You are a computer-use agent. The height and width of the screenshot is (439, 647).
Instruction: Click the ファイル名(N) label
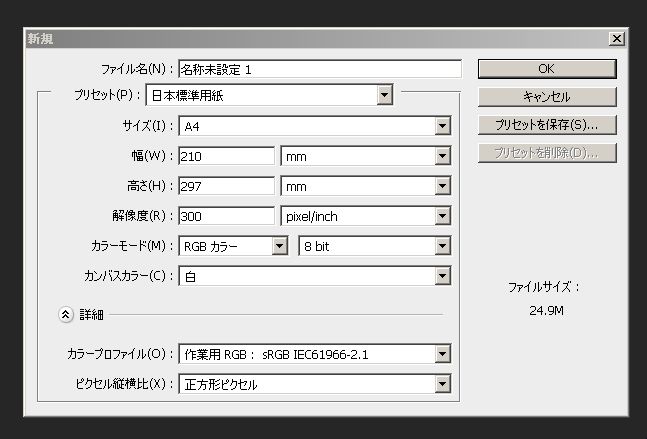137,69
